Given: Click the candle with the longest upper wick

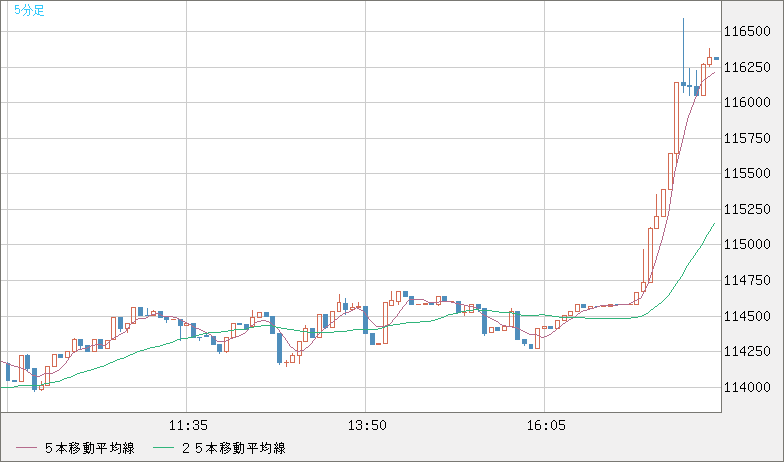Looking at the screenshot, I should [x=684, y=85].
